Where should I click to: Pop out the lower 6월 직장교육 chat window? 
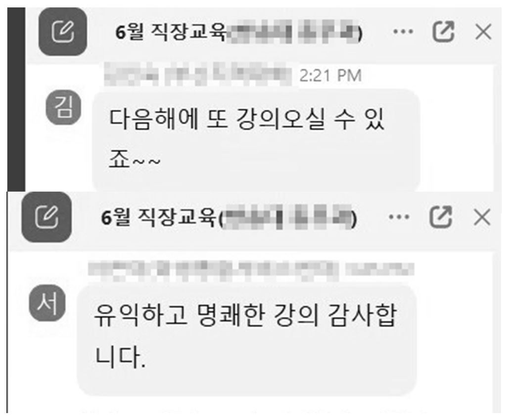pos(440,217)
